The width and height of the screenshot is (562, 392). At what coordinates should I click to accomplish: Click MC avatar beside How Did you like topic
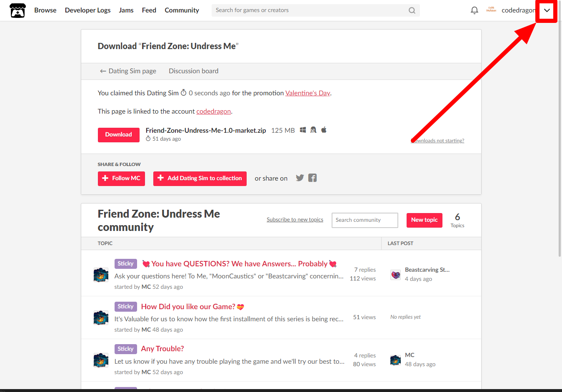click(x=101, y=318)
